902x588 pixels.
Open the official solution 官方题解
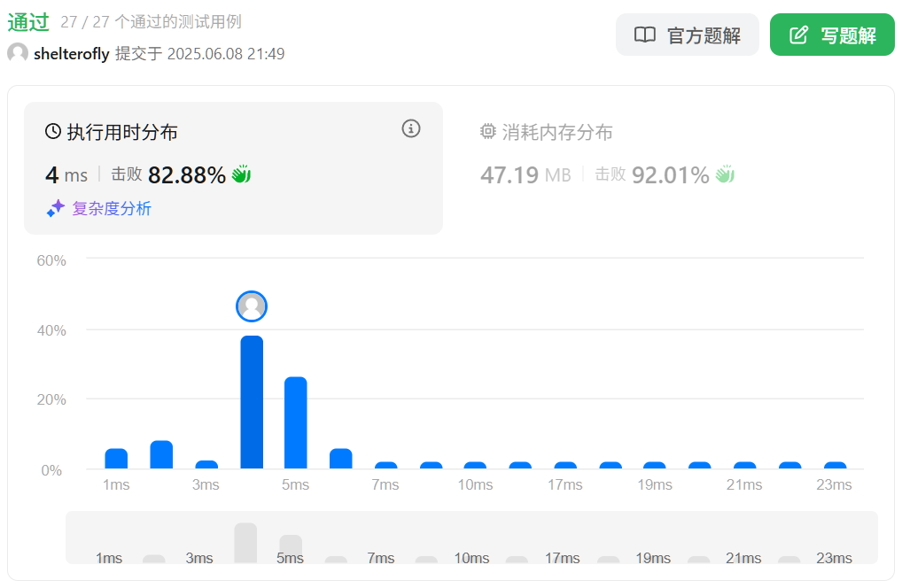coord(688,35)
